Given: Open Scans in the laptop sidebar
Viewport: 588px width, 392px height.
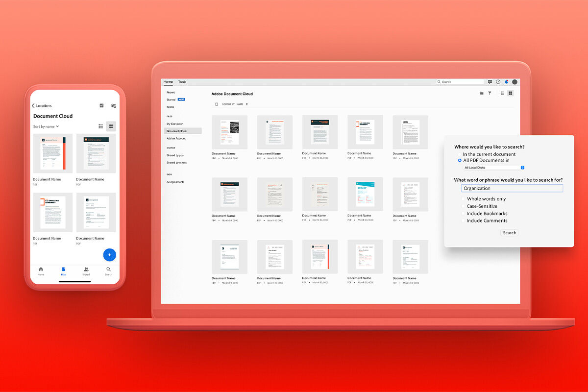Looking at the screenshot, I should point(170,107).
